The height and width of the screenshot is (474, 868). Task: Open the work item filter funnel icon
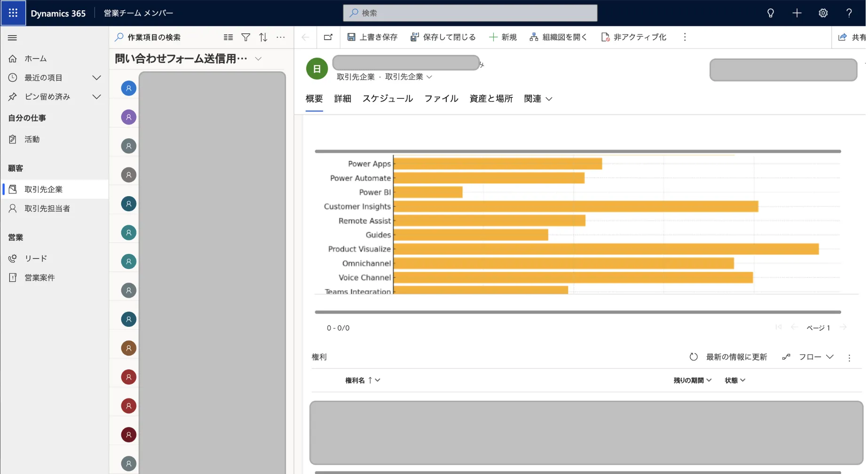245,37
